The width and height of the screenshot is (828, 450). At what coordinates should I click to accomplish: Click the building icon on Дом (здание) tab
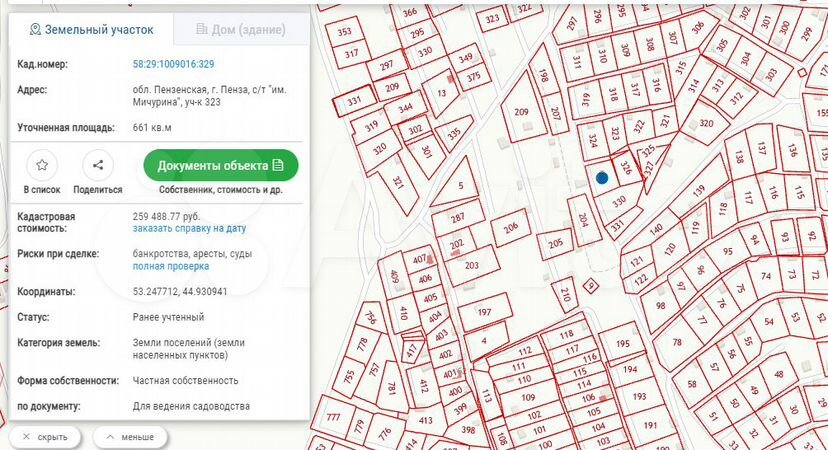(x=201, y=30)
